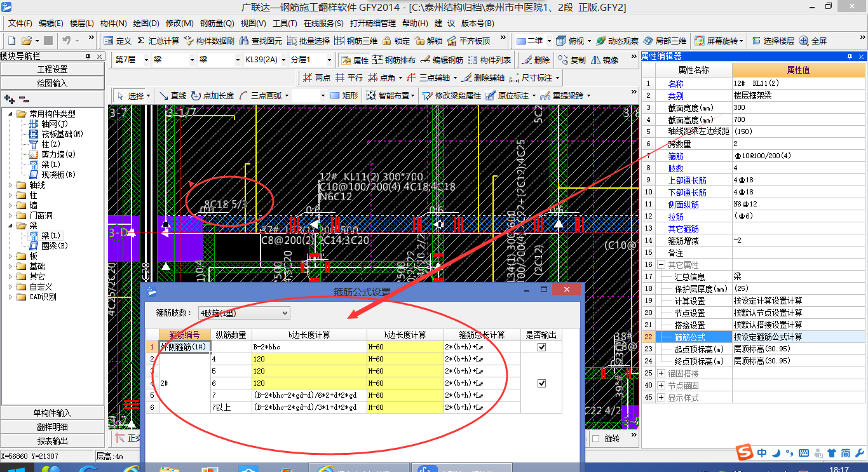Select the 直线 line drawing tool
Viewport: 868px width, 472px height.
click(x=172, y=96)
